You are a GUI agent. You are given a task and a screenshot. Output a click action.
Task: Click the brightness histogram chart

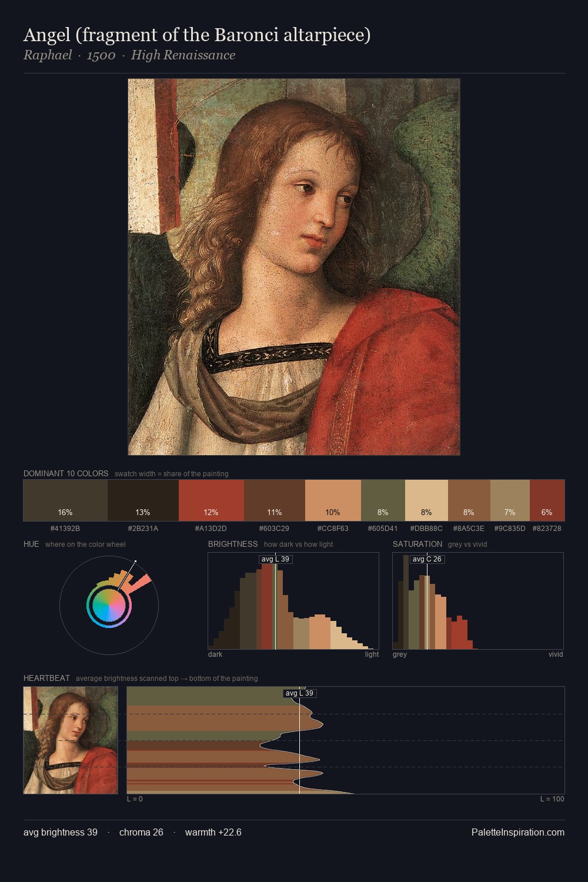[x=293, y=601]
